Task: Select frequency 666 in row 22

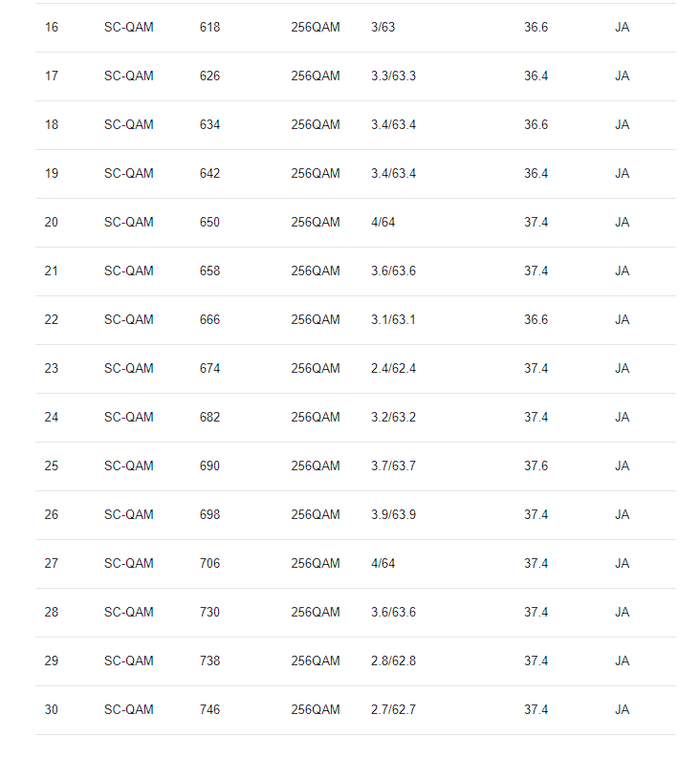Action: pyautogui.click(x=209, y=319)
